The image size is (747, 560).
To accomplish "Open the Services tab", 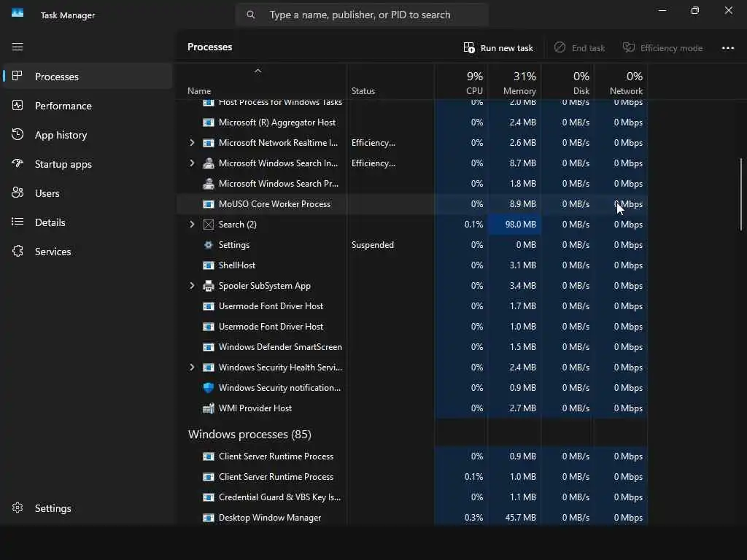I will 88,251.
